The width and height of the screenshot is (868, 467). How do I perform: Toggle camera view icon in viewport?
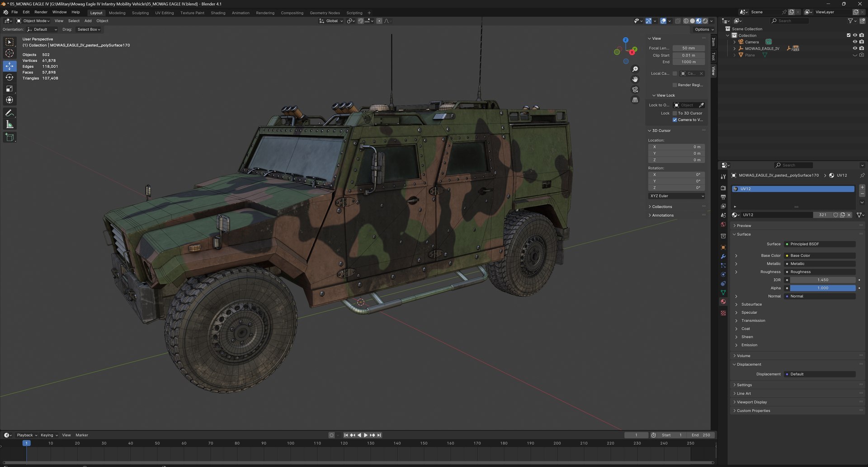(x=635, y=89)
